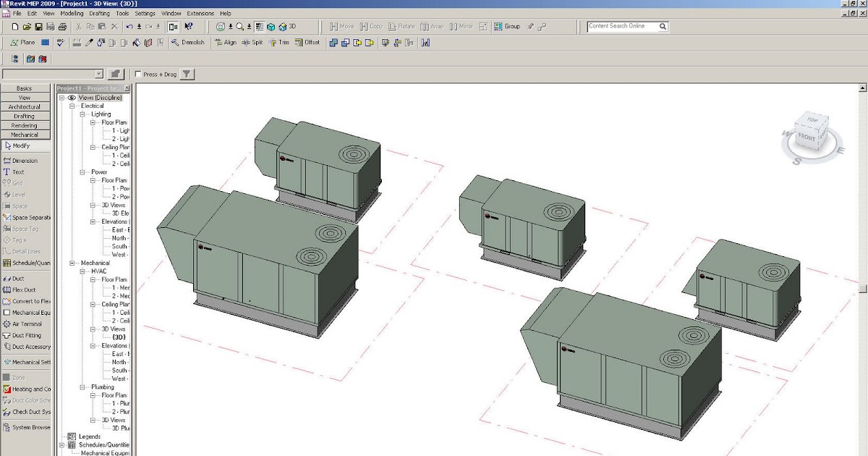Image resolution: width=868 pixels, height=456 pixels.
Task: Select the Align tool
Action: pyautogui.click(x=225, y=43)
